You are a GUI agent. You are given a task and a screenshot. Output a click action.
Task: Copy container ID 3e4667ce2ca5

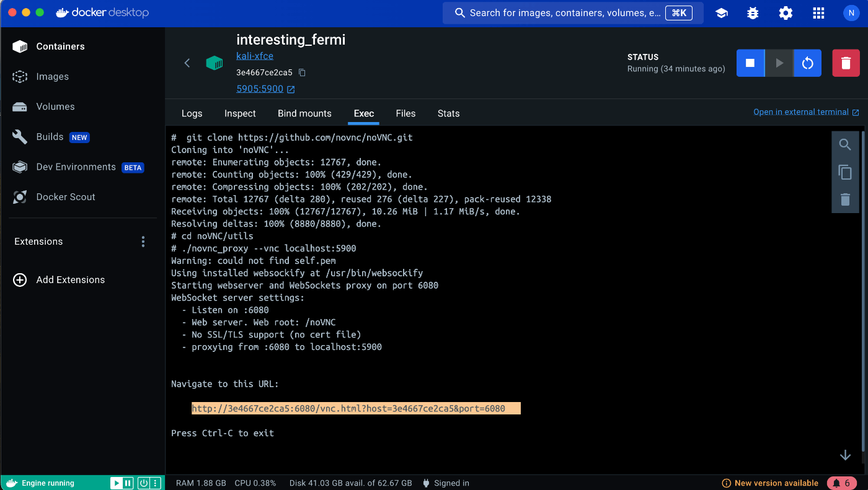[303, 72]
